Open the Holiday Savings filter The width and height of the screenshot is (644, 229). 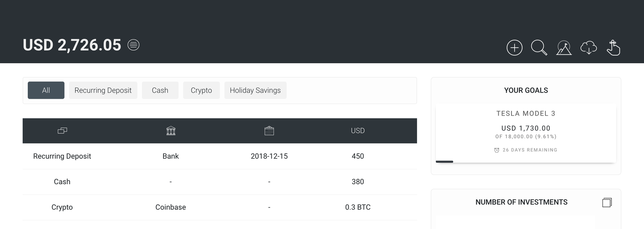(255, 90)
